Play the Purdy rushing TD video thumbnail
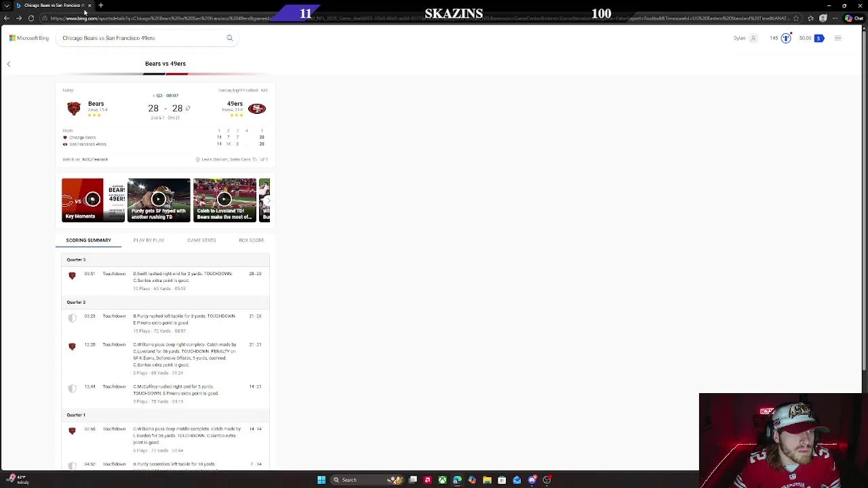The width and height of the screenshot is (868, 488). 159,200
